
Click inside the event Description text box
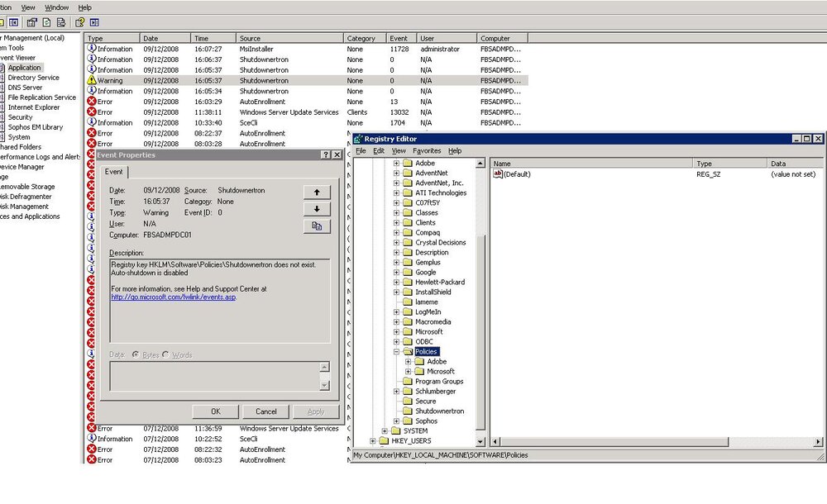220,301
